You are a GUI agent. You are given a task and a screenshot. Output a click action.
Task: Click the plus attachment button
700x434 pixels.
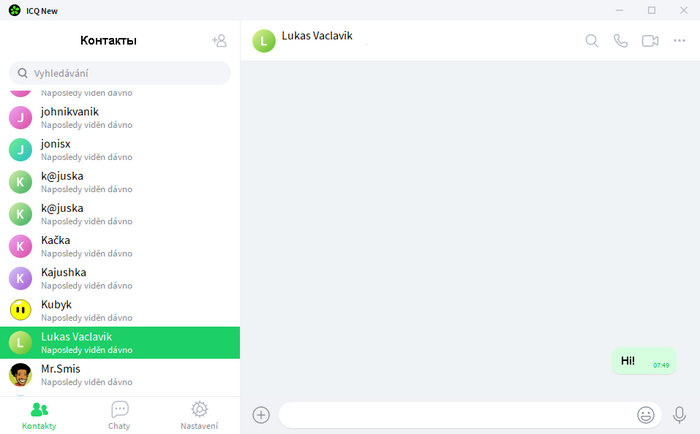[x=261, y=415]
